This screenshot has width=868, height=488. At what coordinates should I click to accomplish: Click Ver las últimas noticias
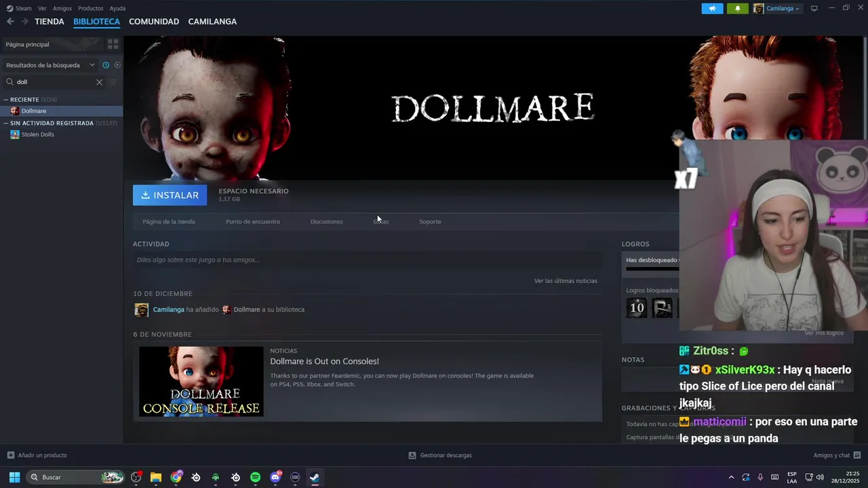point(566,281)
